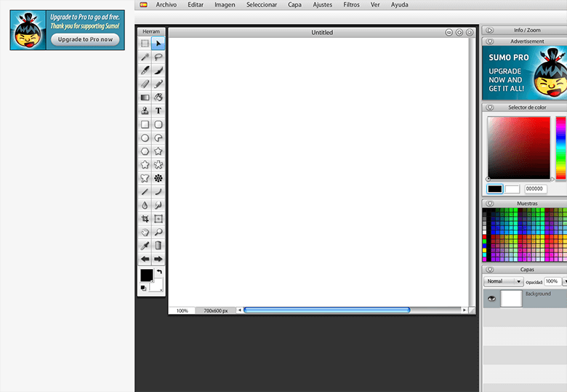Choose the Eyedropper color picker tool

(x=145, y=246)
